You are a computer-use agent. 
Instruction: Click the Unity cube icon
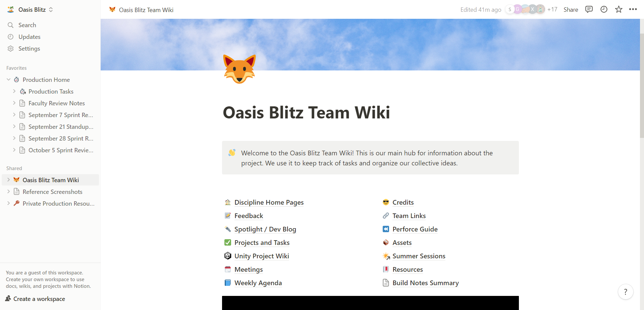(228, 256)
